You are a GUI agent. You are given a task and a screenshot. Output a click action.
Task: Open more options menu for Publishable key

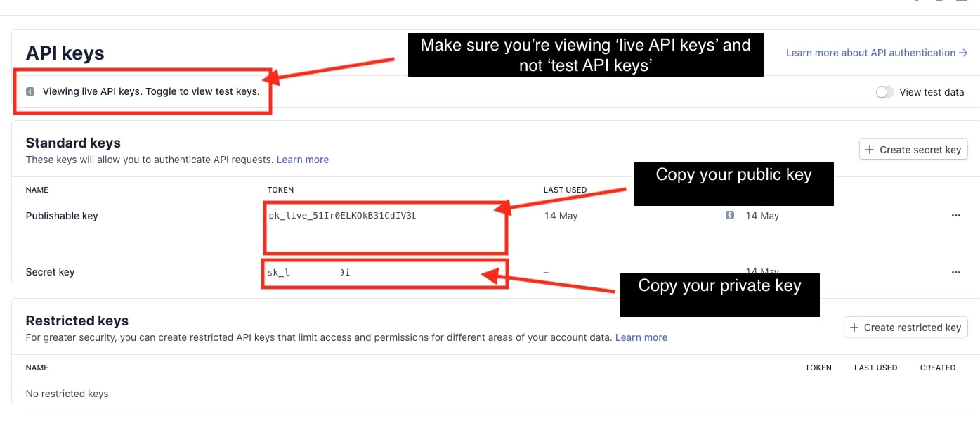tap(955, 216)
